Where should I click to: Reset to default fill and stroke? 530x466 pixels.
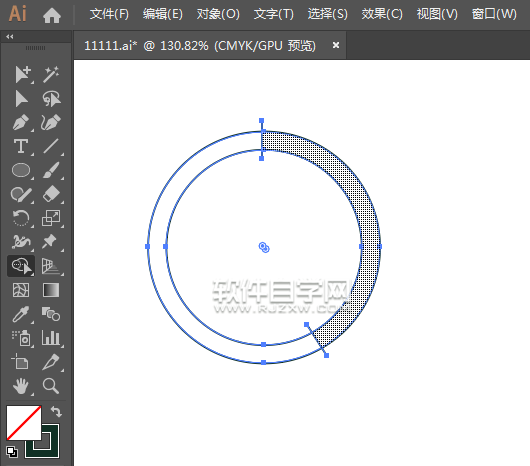(x=12, y=452)
